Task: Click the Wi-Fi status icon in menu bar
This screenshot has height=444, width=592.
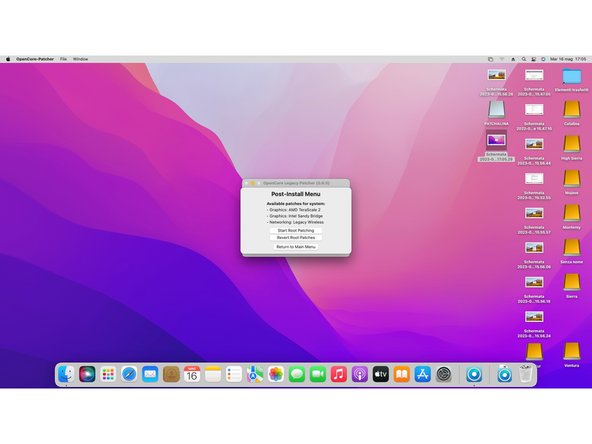Action: [502, 59]
